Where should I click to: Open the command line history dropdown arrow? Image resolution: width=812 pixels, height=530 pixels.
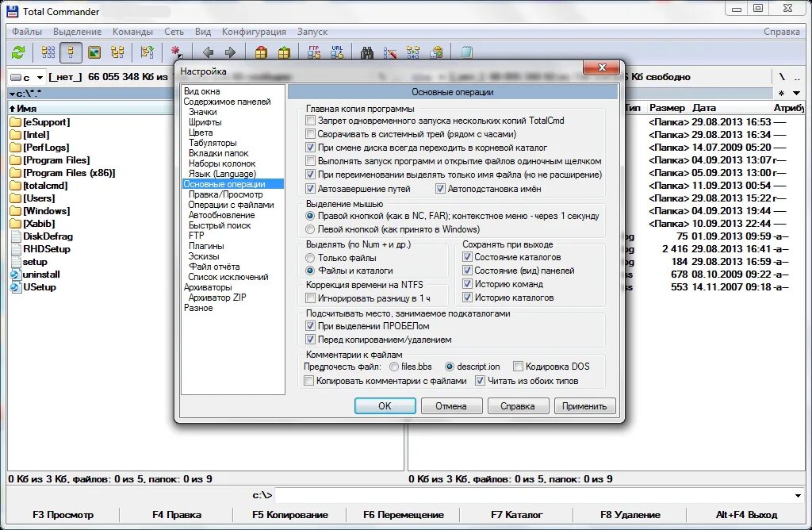[798, 495]
